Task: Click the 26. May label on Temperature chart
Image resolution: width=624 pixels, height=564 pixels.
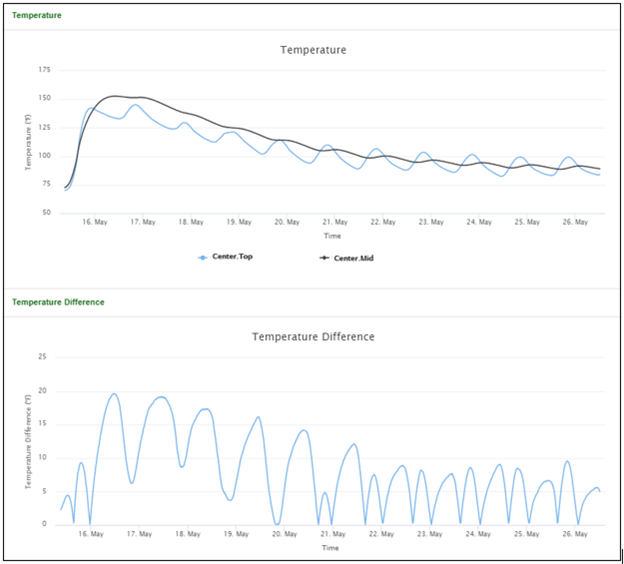Action: (x=575, y=222)
